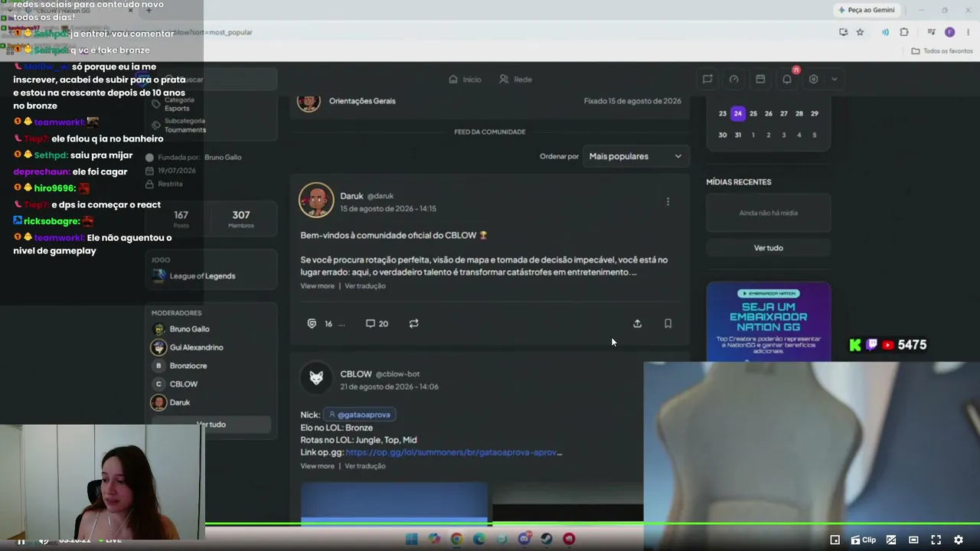980x551 pixels.
Task: Open the 'Mais populares' sort dropdown
Action: pos(635,156)
